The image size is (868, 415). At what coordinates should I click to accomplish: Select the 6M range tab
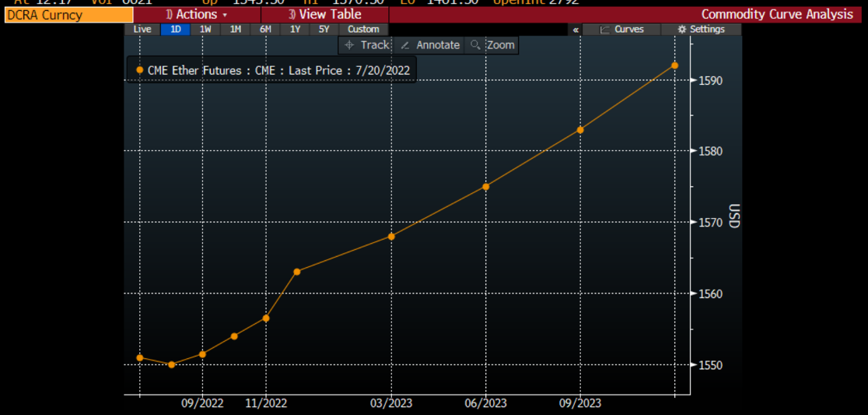[x=265, y=29]
